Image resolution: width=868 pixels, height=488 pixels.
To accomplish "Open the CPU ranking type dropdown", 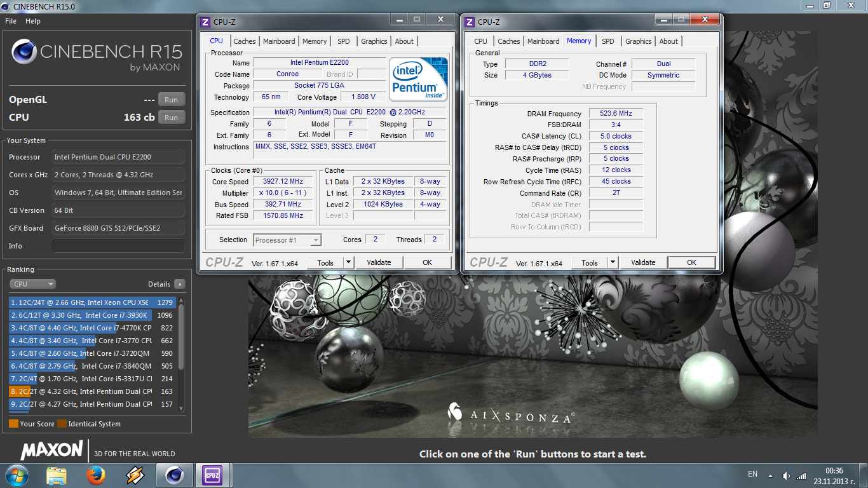I will (32, 284).
